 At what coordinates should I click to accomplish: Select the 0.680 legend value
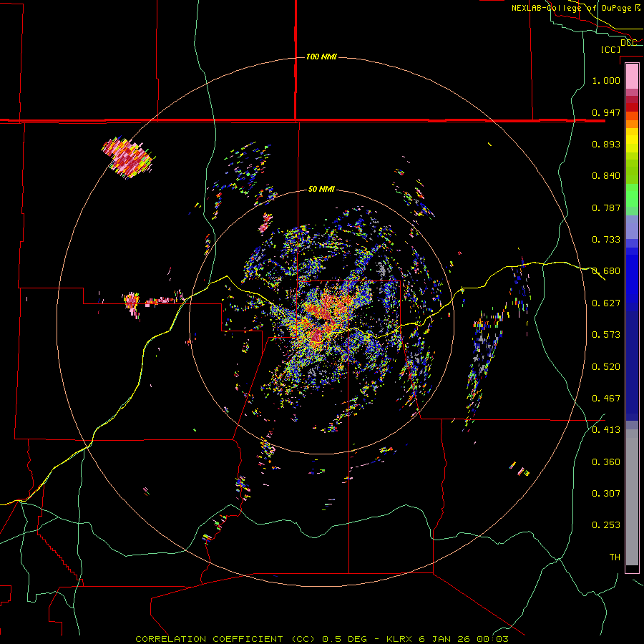[x=606, y=271]
